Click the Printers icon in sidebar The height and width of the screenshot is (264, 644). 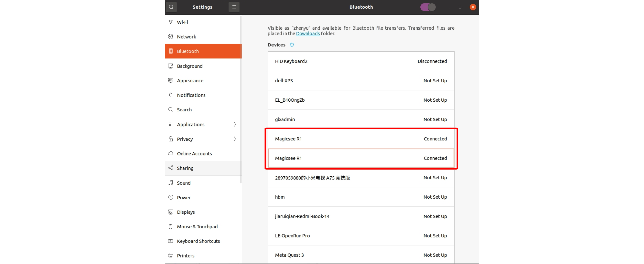[x=170, y=255]
